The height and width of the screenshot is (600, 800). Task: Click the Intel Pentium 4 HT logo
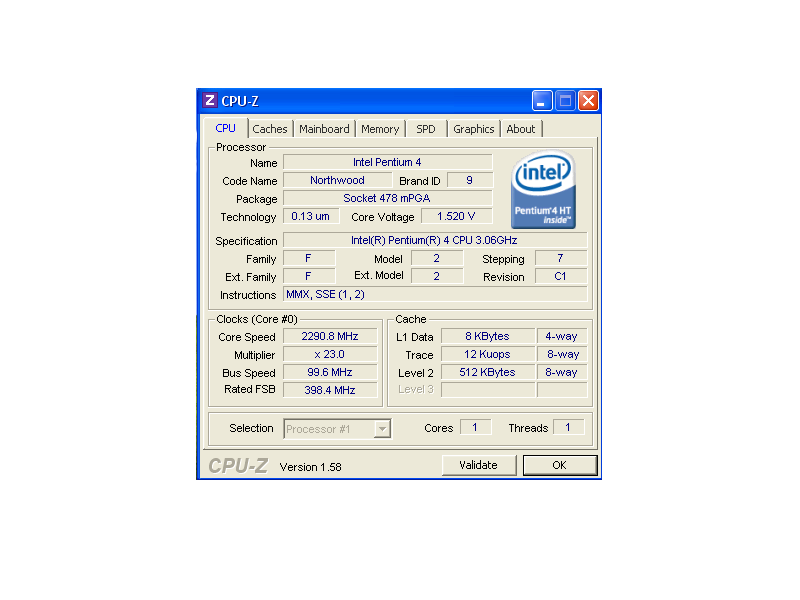tap(543, 190)
